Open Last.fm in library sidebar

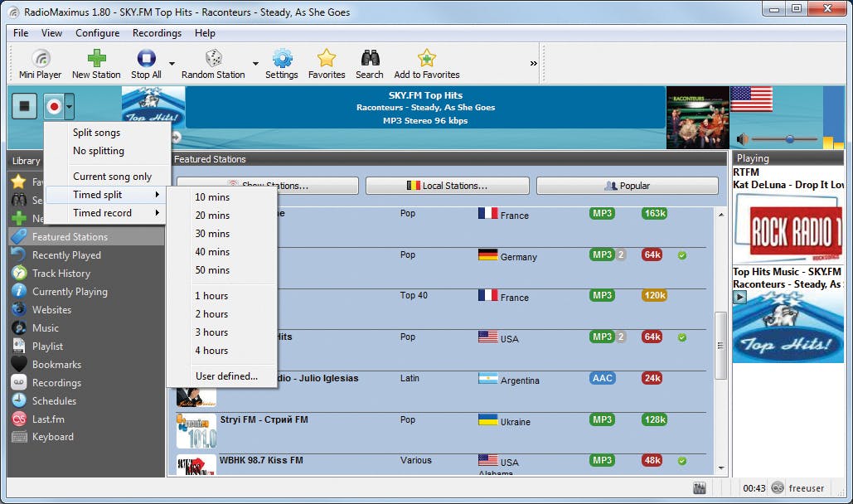coord(86,419)
